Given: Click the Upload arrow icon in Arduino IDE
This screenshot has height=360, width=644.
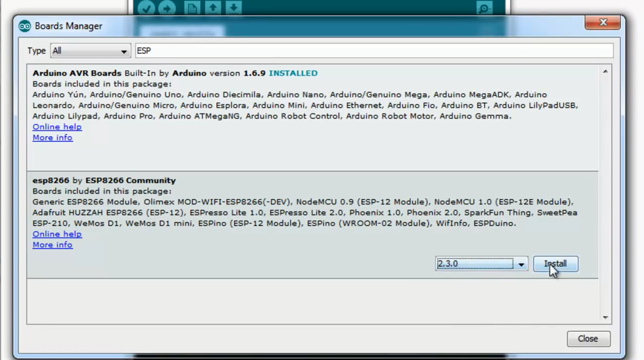Looking at the screenshot, I should pyautogui.click(x=166, y=8).
